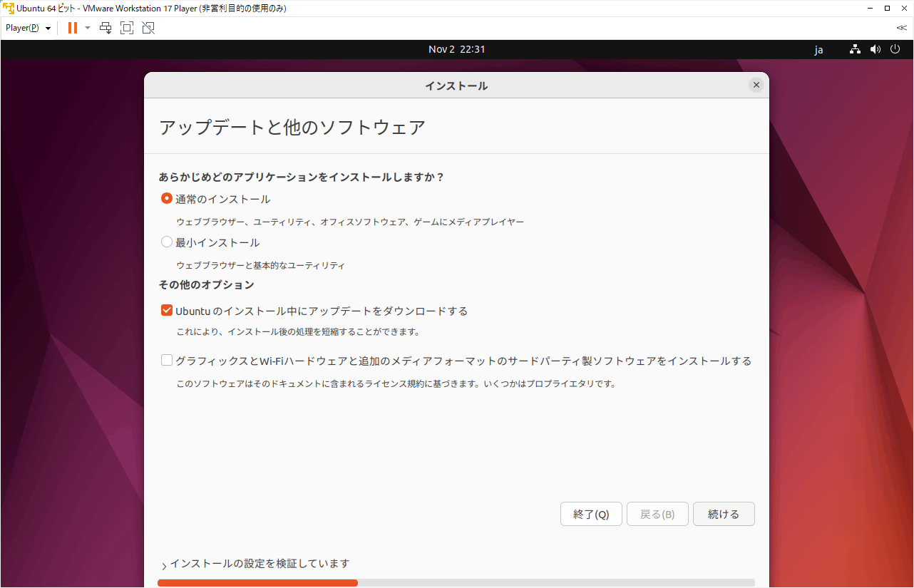Select the 通常のインストール radio button
The image size is (914, 588).
[167, 199]
